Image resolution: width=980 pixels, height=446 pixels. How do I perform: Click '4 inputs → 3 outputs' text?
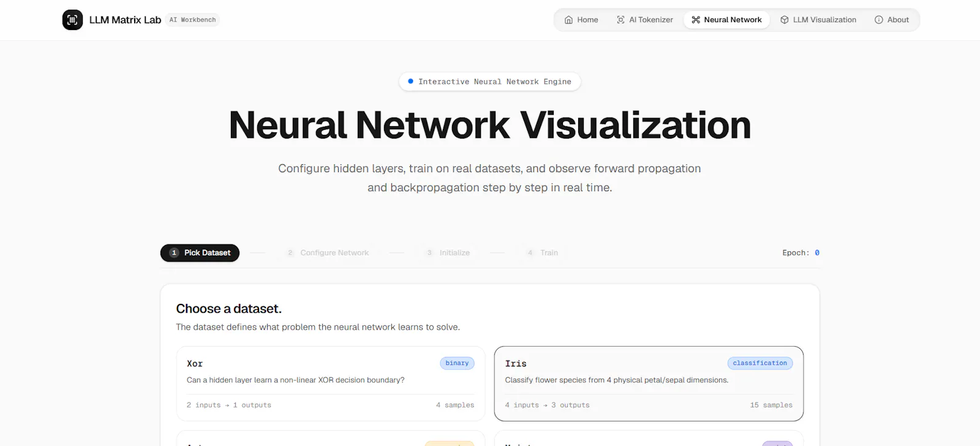(x=547, y=405)
